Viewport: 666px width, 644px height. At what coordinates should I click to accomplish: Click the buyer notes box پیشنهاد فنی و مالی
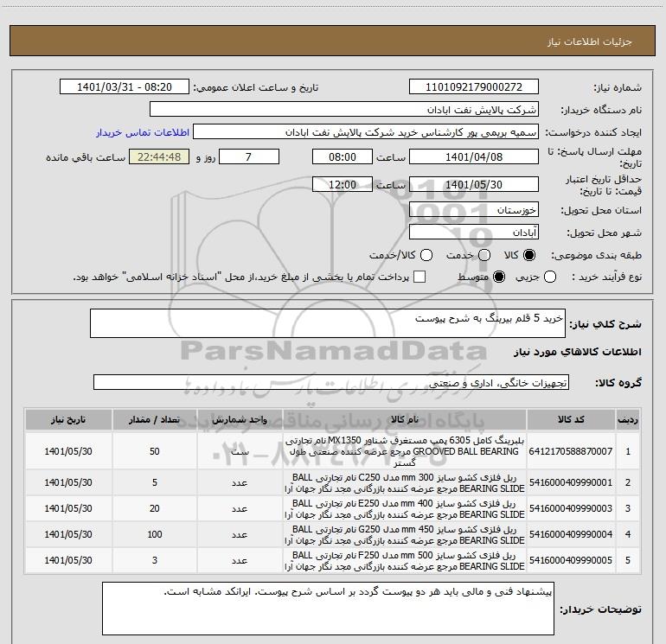328,609
